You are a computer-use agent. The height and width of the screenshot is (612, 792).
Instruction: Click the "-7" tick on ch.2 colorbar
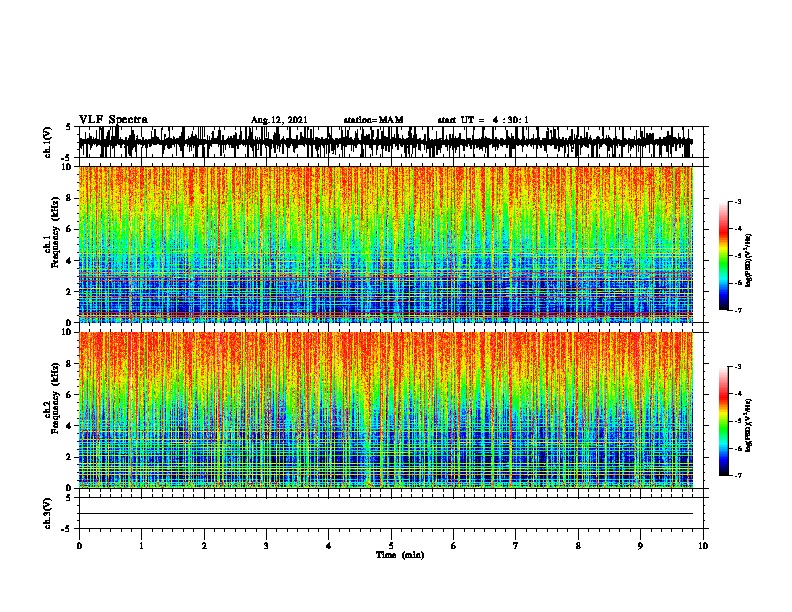coord(738,475)
